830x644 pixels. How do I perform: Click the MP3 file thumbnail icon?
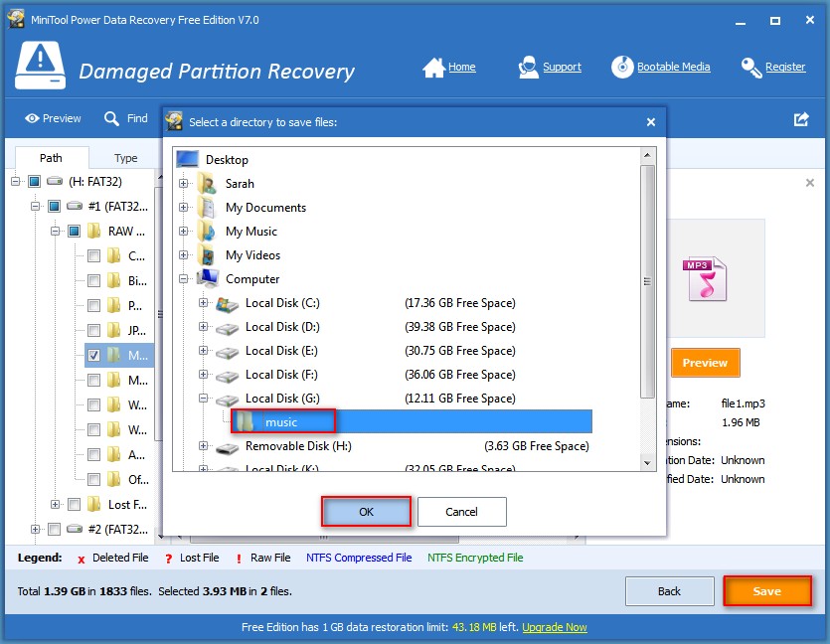705,281
